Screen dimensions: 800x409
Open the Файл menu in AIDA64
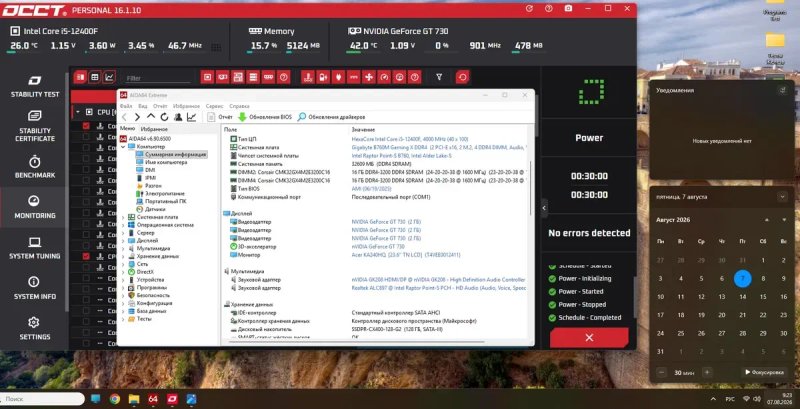point(126,106)
